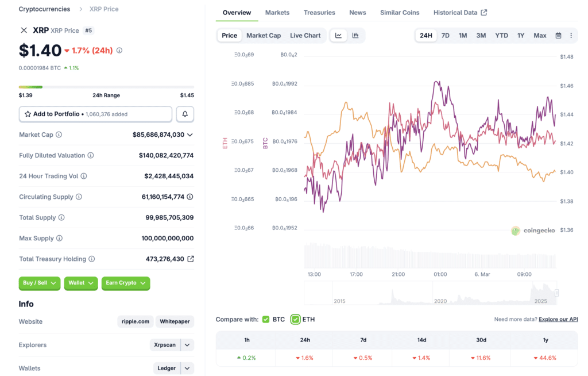Select the 3M time range
588x376 pixels.
(481, 35)
